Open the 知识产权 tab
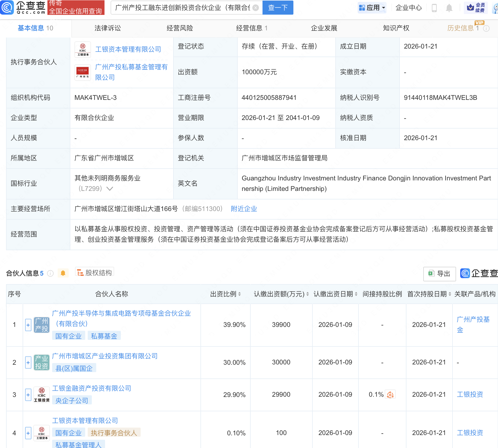Image resolution: width=498 pixels, height=448 pixels. [396, 28]
